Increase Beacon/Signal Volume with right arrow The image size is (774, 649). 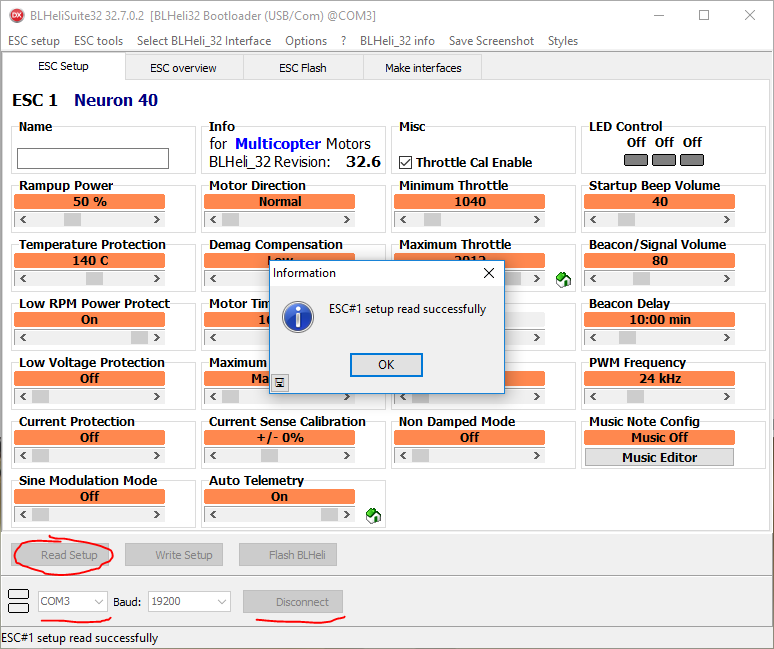point(727,278)
